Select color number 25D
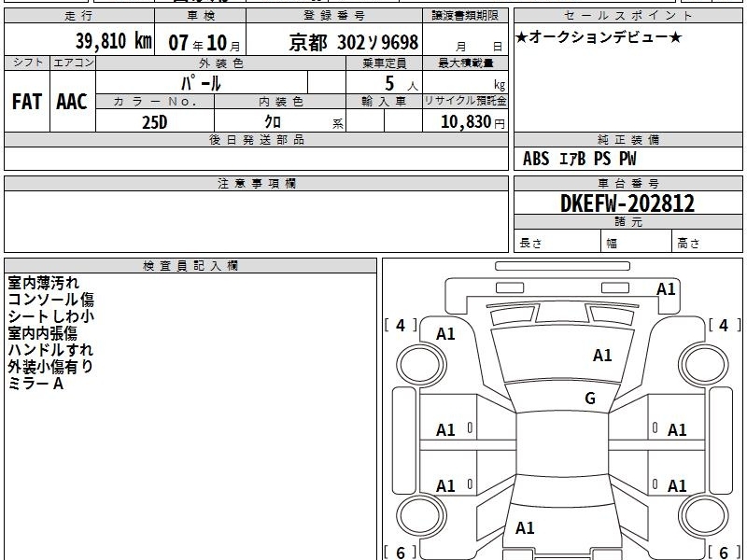Image resolution: width=747 pixels, height=560 pixels. (155, 122)
